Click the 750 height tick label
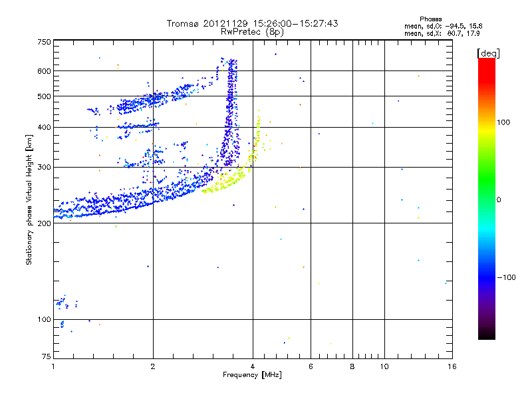Viewport: 532px width, 399px height. click(44, 42)
